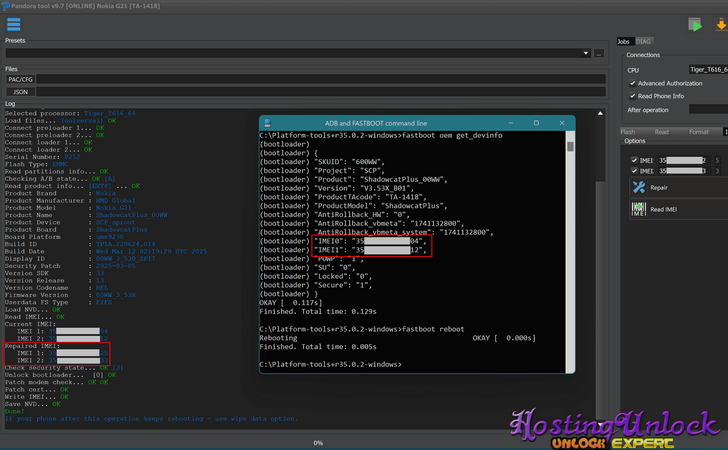Open the hamburger main menu
This screenshot has height=450, width=728.
pyautogui.click(x=13, y=24)
